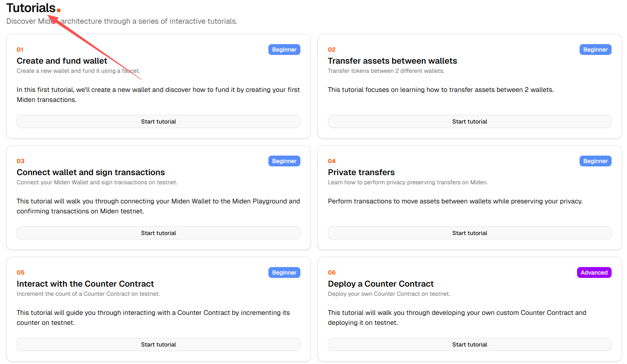
Task: Start the Connect wallet and sign transactions tutorial
Action: [158, 233]
